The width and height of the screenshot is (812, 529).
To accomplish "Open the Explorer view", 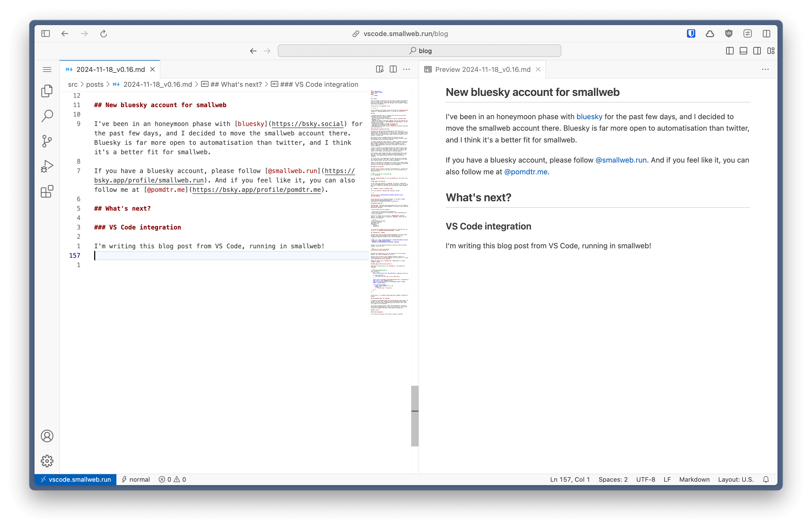I will (47, 91).
